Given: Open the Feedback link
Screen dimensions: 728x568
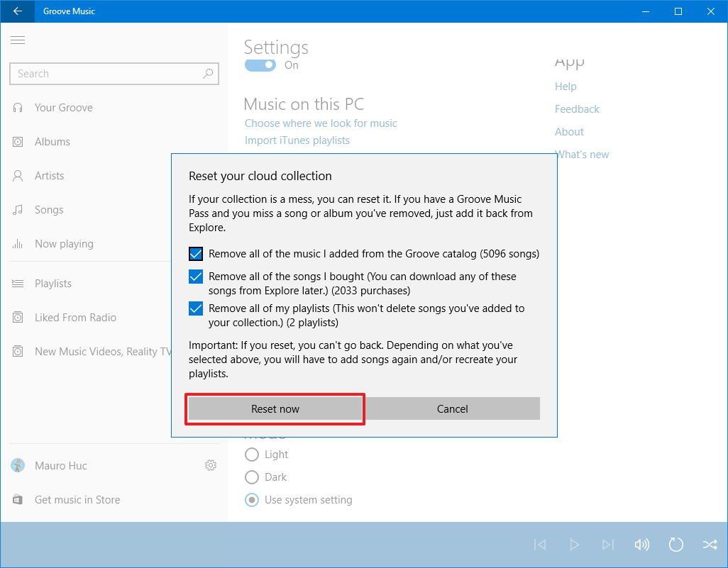Looking at the screenshot, I should coord(577,108).
